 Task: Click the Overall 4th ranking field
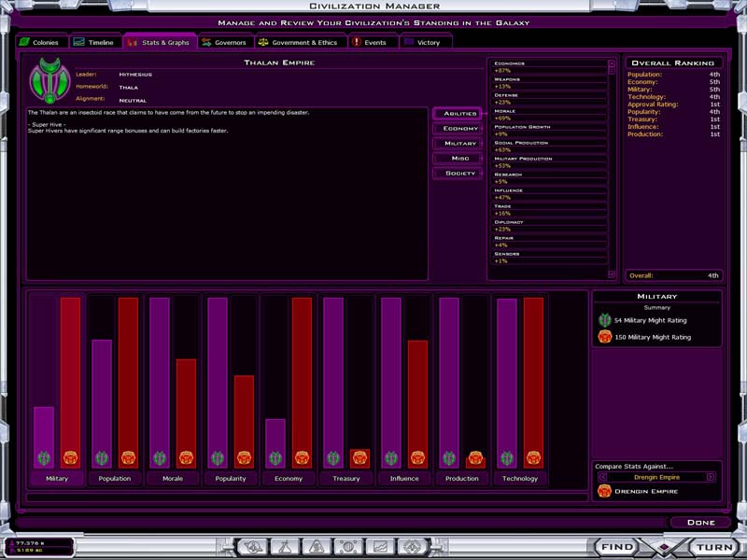point(673,275)
